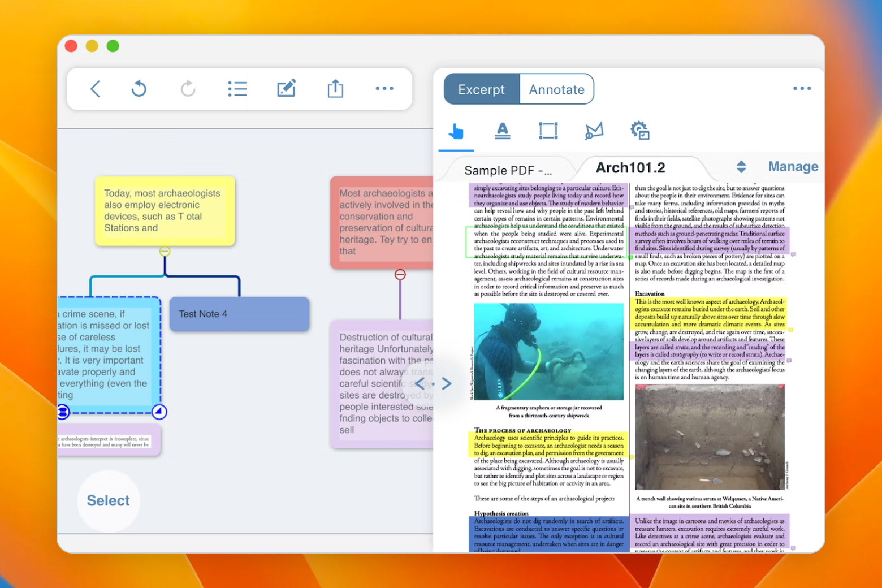Select the Arch101.2 document tab

point(630,167)
